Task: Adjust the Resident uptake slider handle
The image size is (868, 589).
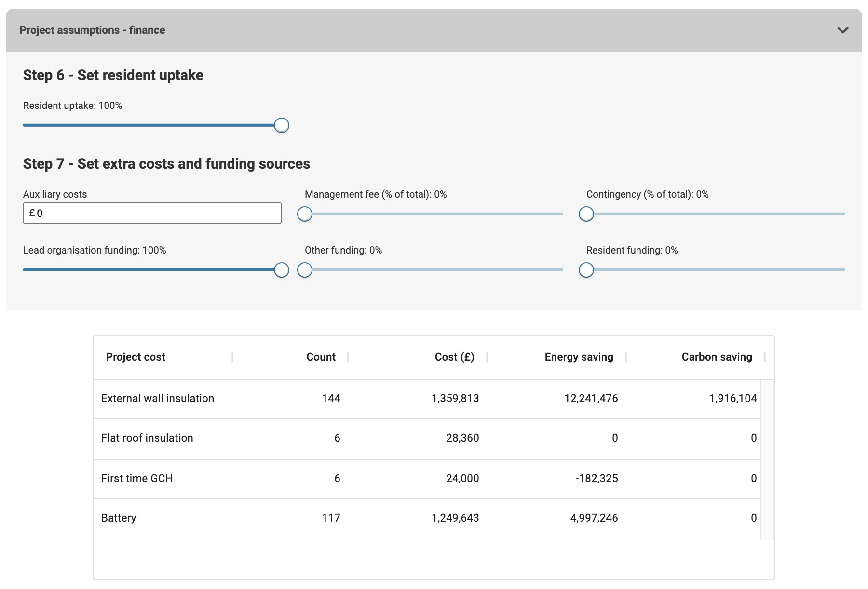Action: [282, 125]
